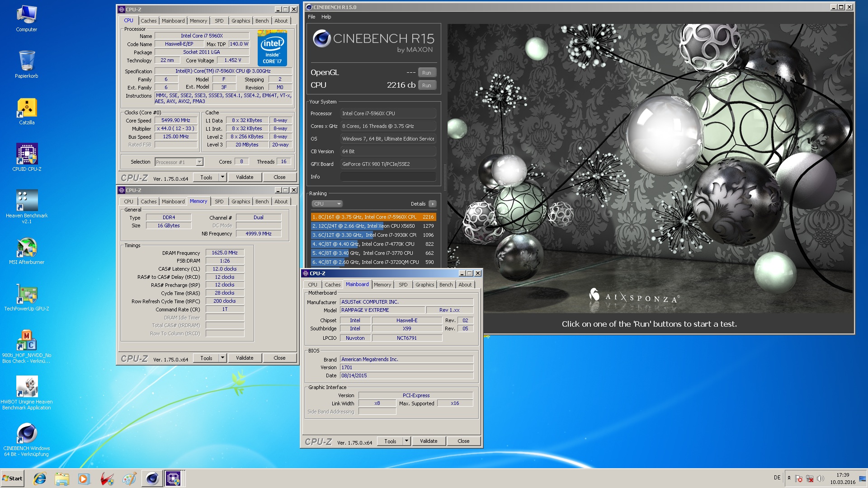Open Internet Explorer from the taskbar
Viewport: 868px width, 488px height.
tap(40, 479)
